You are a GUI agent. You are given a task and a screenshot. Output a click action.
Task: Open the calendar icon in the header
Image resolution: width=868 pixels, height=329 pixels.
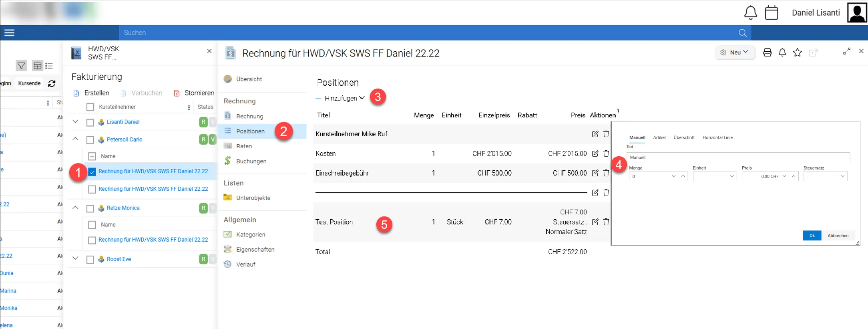pyautogui.click(x=772, y=13)
